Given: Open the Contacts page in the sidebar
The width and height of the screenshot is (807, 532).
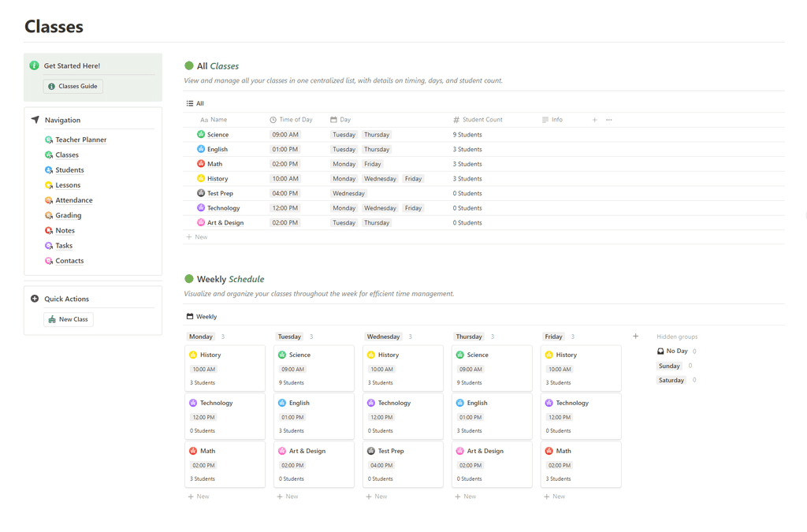Looking at the screenshot, I should pos(70,260).
